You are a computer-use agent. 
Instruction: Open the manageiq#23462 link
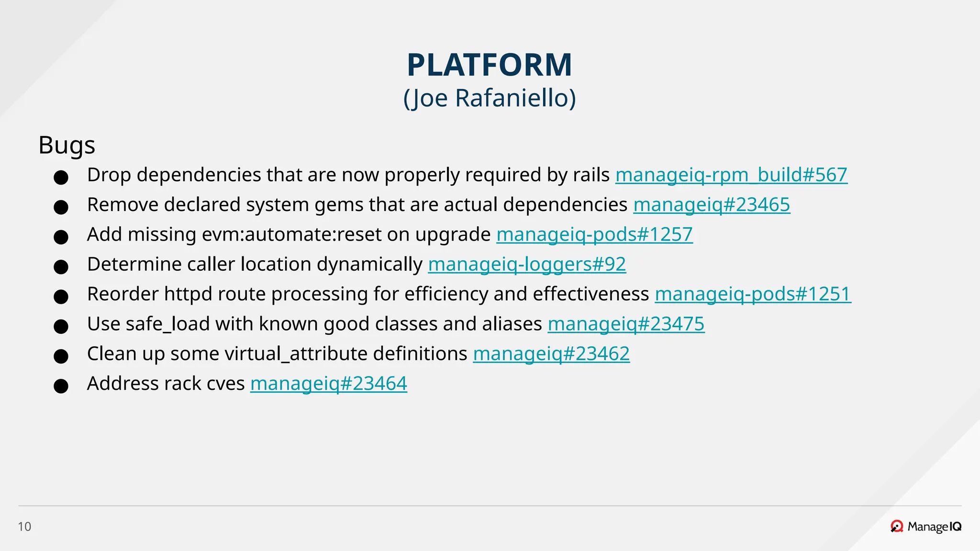click(551, 353)
